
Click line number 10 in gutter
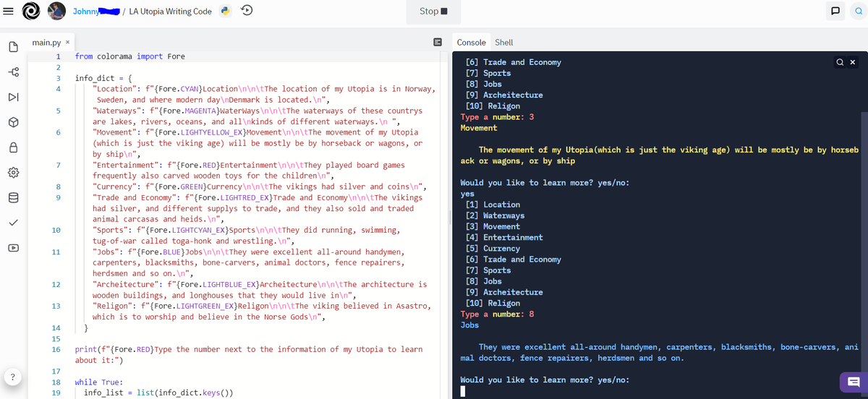pyautogui.click(x=56, y=230)
